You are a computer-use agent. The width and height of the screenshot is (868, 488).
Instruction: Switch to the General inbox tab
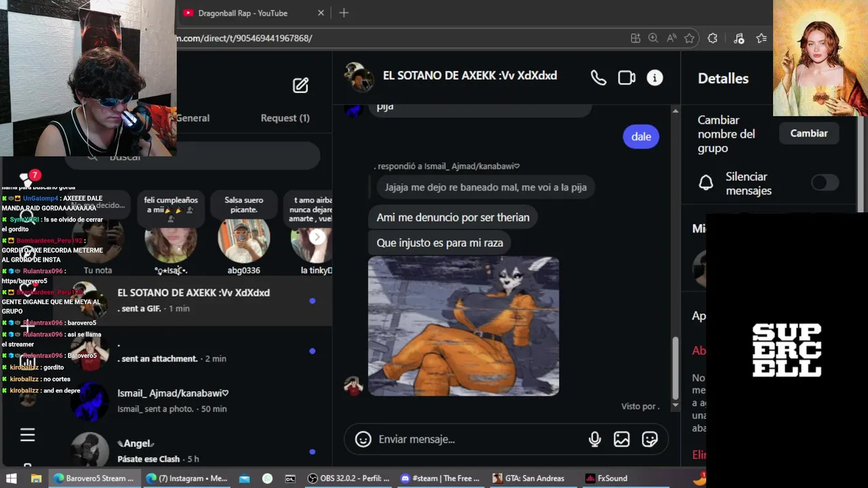(193, 118)
